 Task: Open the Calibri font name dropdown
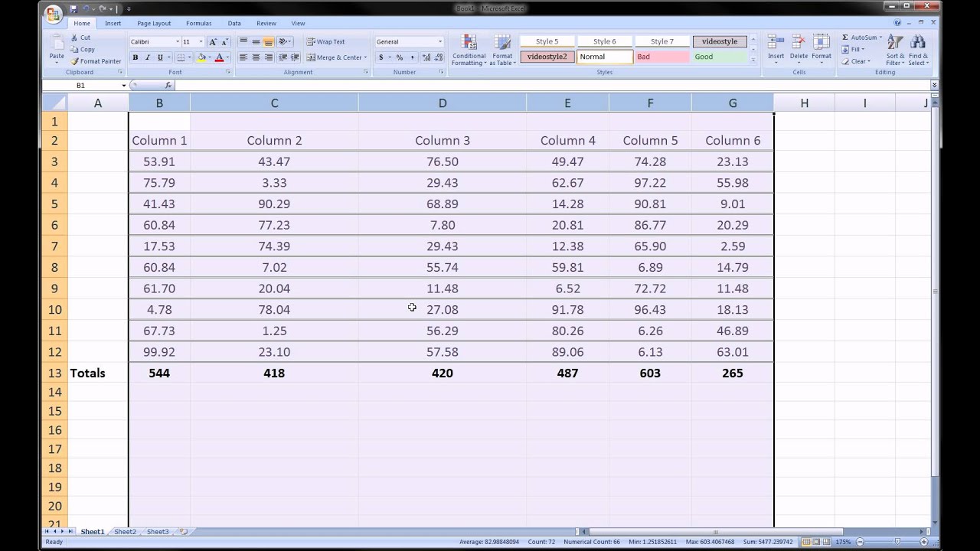178,42
